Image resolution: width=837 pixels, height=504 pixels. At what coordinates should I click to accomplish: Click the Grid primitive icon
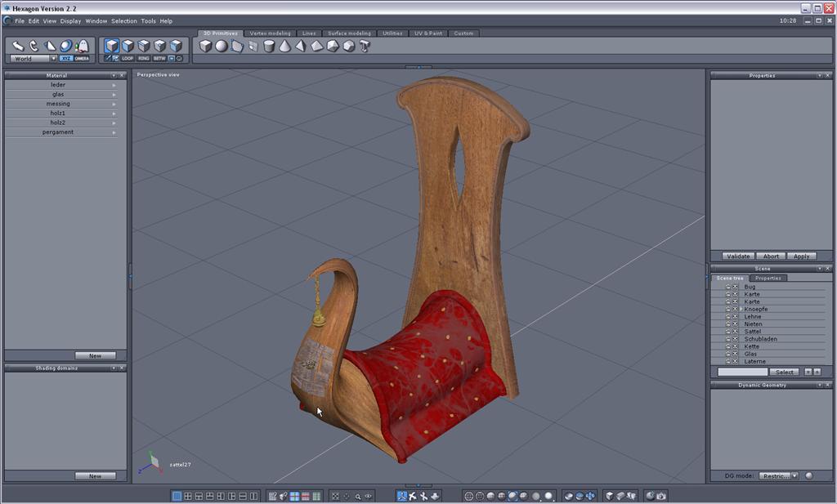[253, 46]
